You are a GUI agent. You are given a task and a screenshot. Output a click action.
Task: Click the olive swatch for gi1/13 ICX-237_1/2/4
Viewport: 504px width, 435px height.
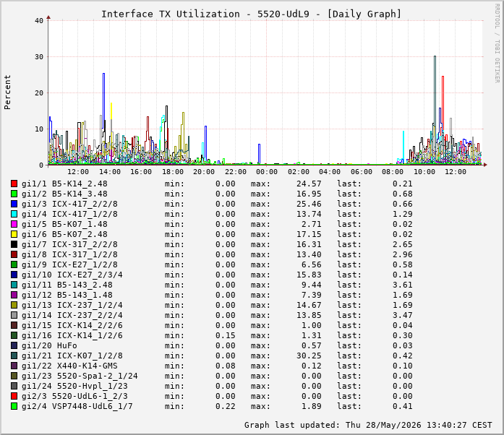[14, 305]
